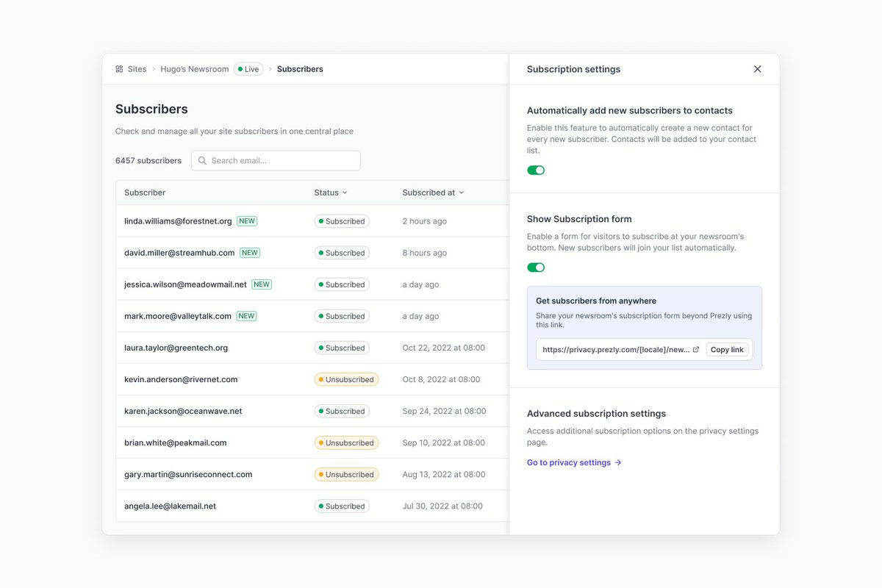This screenshot has width=882, height=588.
Task: Click 'Sep 10, 2022 at 08:00' date
Action: [x=443, y=442]
